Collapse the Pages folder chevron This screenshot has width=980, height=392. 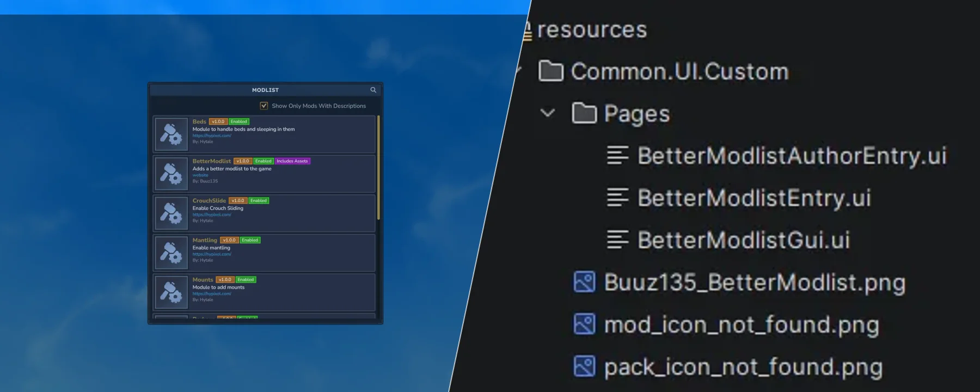tap(548, 113)
